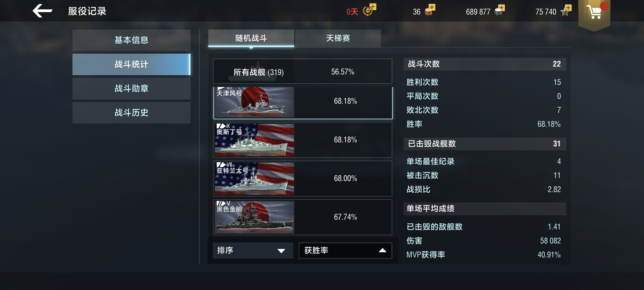This screenshot has width=644, height=290.
Task: Add gold coins via gold stack icon
Action: click(x=430, y=10)
